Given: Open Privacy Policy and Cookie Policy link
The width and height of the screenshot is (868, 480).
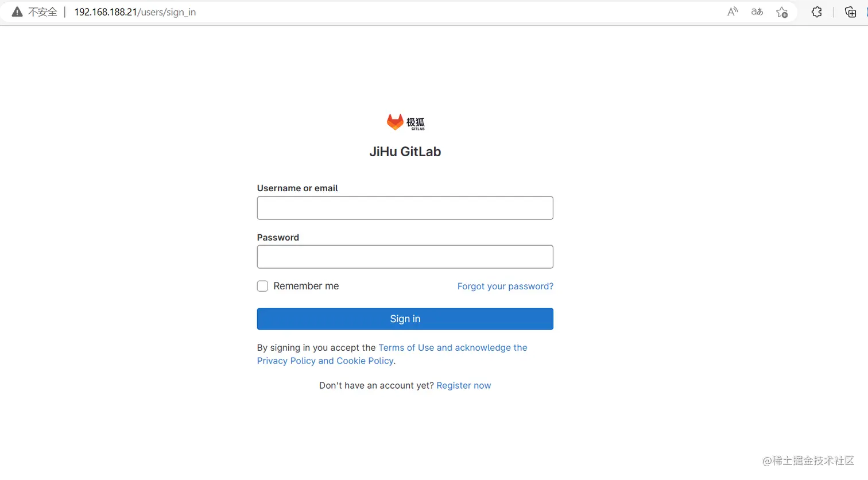Looking at the screenshot, I should coord(325,361).
